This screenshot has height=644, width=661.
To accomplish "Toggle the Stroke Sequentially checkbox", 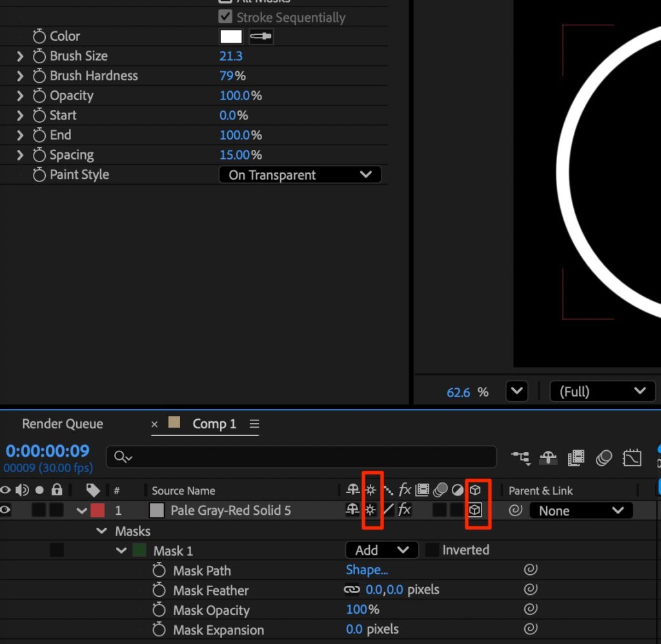I will tap(225, 17).
